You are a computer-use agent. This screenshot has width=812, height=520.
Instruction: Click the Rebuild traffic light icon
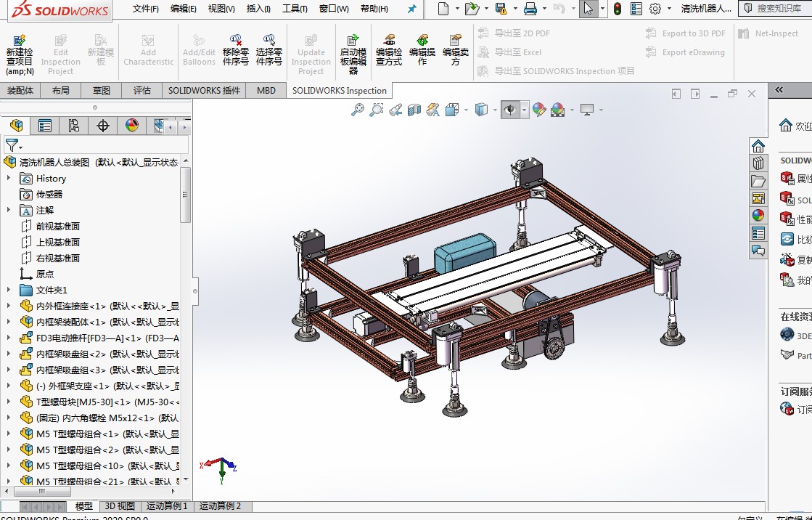click(x=618, y=9)
